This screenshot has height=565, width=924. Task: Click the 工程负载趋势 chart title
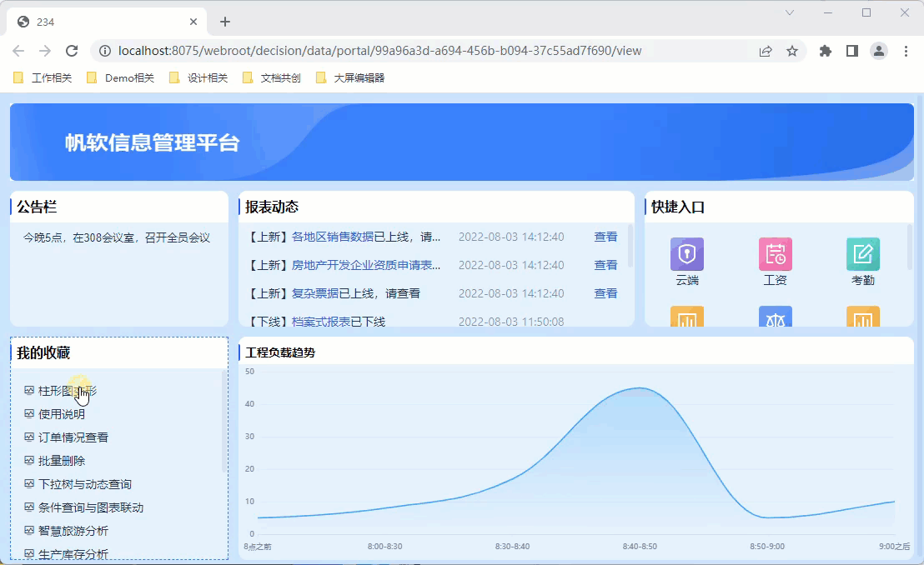pyautogui.click(x=280, y=352)
